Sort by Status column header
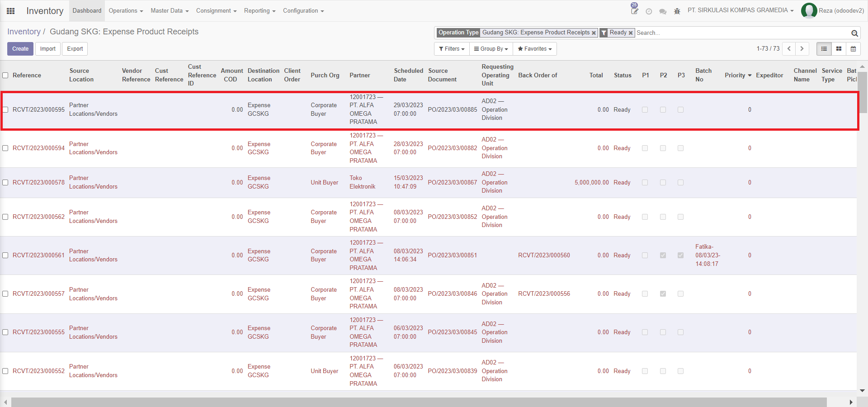 (623, 76)
